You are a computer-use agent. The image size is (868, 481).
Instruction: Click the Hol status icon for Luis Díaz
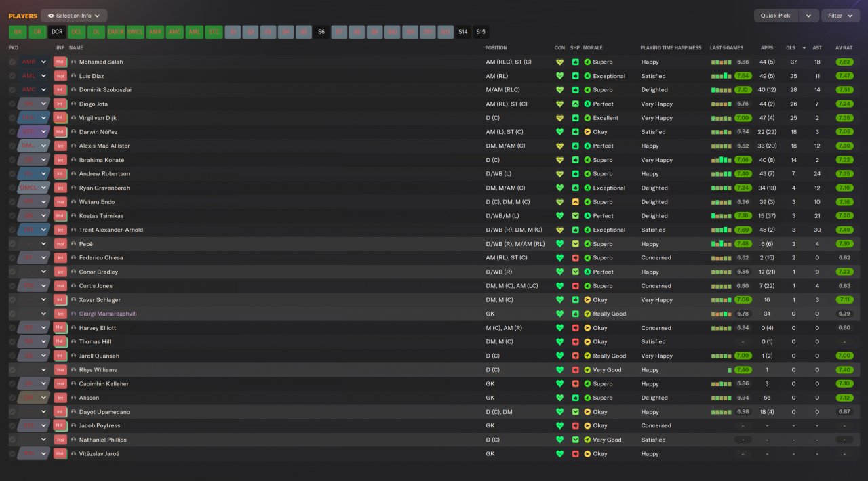[x=60, y=76]
